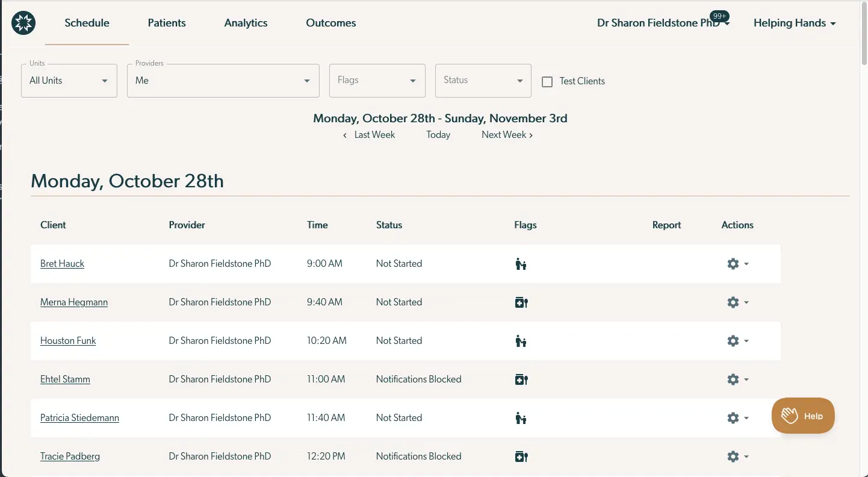868x477 pixels.
Task: Open the actions gear on Ehtel Stamm's row
Action: [x=733, y=379]
